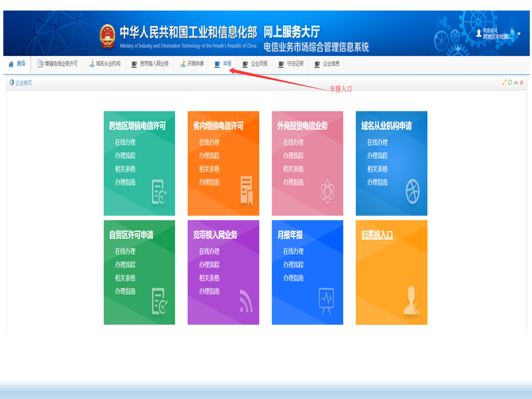Open the 企业信息 menu
Viewport: 532px width, 399px height.
327,64
